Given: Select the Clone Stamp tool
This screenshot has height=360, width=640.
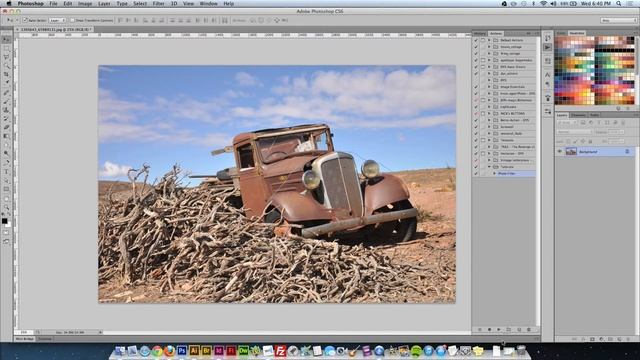Looking at the screenshot, I should click(x=7, y=110).
